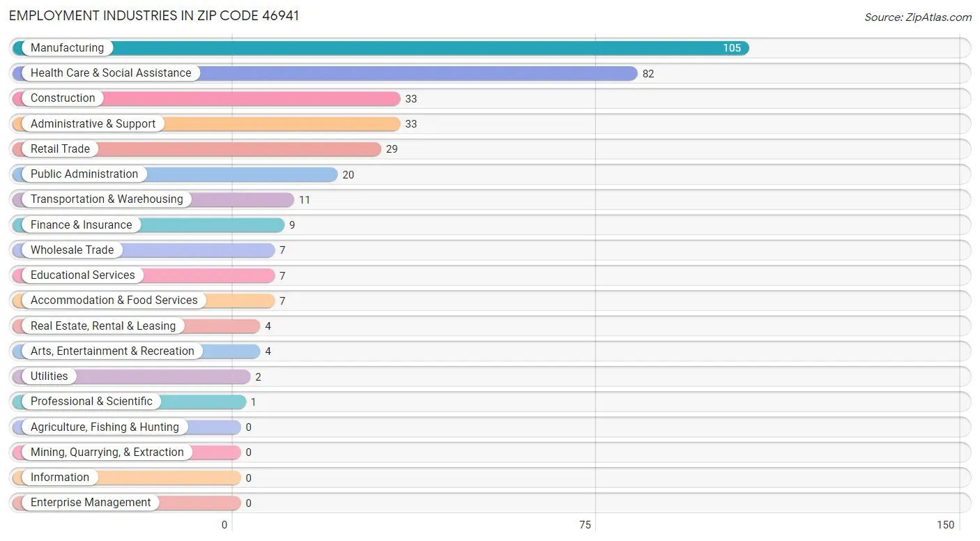Screen dimensions: 980x541
Task: Click the Construction value 33
Action: (x=411, y=99)
